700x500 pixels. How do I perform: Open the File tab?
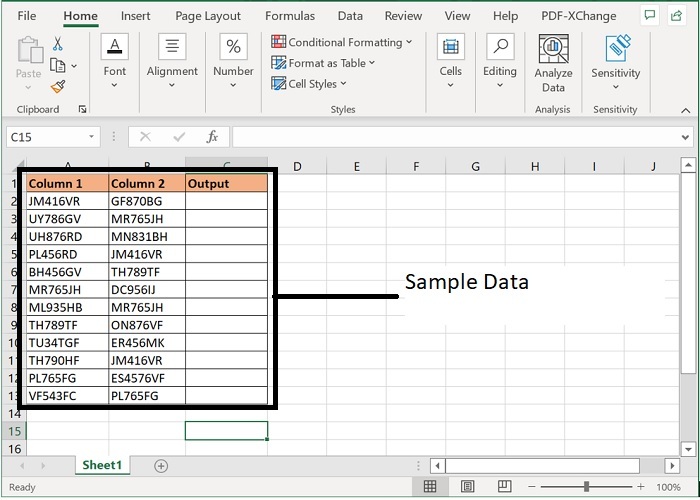[27, 16]
